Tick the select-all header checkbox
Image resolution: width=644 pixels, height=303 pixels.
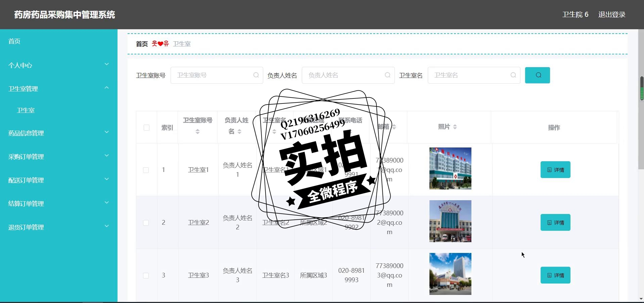pyautogui.click(x=146, y=128)
